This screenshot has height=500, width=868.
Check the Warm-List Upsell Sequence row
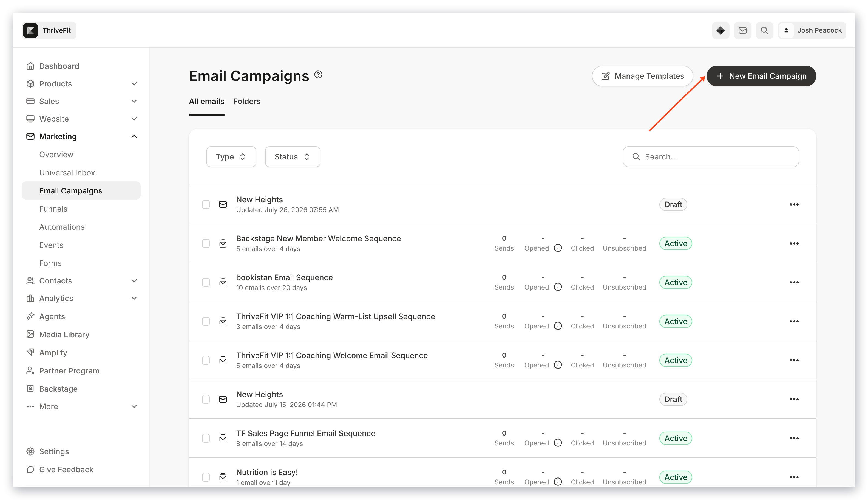pos(206,321)
